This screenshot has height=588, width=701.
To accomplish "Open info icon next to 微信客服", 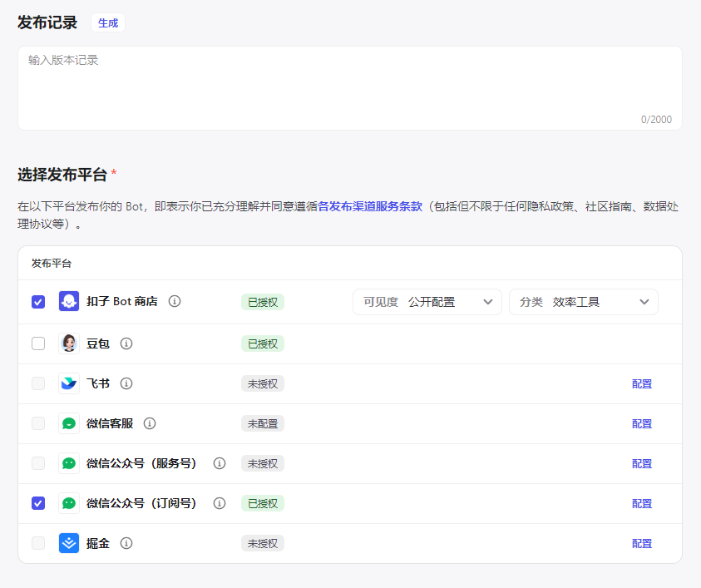I will click(150, 423).
